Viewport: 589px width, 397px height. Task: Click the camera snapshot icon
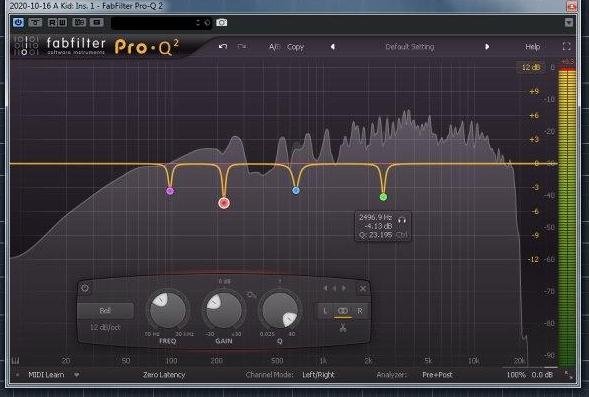[x=222, y=23]
